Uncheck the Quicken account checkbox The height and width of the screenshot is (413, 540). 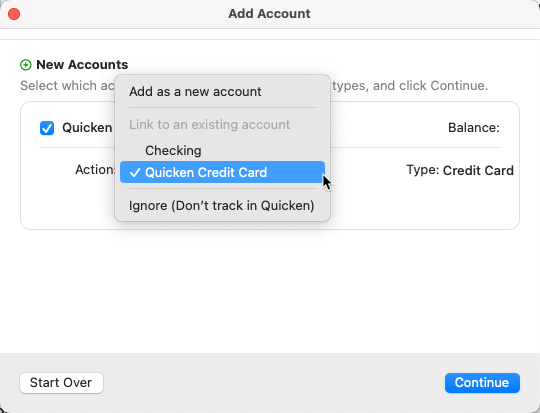[47, 128]
